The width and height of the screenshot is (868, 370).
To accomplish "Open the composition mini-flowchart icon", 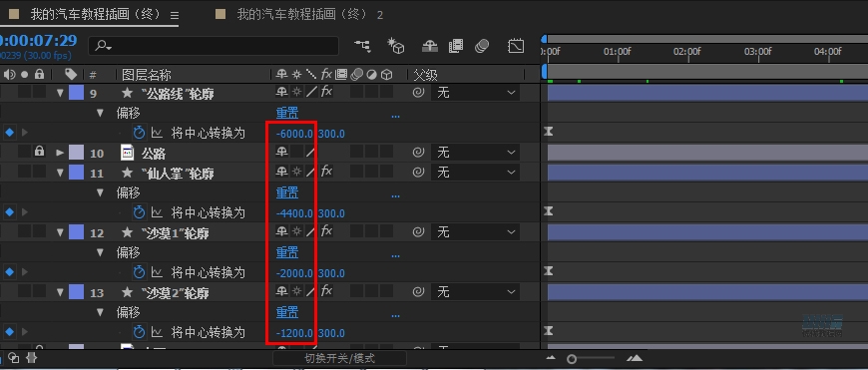I will click(x=363, y=46).
